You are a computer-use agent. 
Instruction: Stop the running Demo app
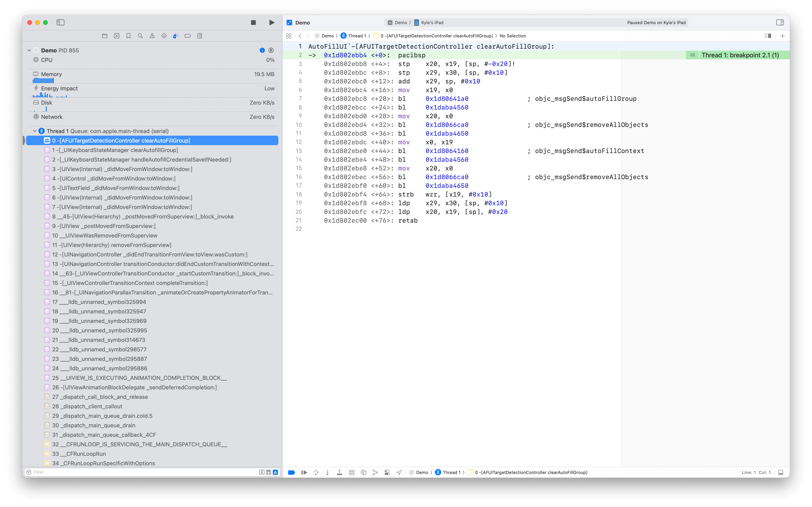(x=253, y=23)
